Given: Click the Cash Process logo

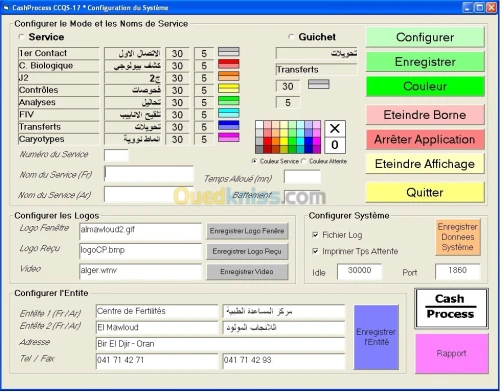Looking at the screenshot, I should (x=451, y=308).
